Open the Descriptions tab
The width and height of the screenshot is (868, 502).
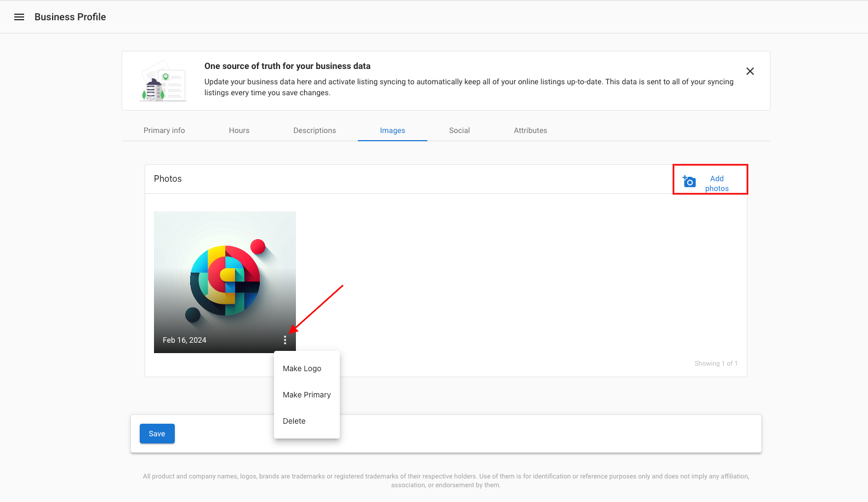pyautogui.click(x=315, y=130)
